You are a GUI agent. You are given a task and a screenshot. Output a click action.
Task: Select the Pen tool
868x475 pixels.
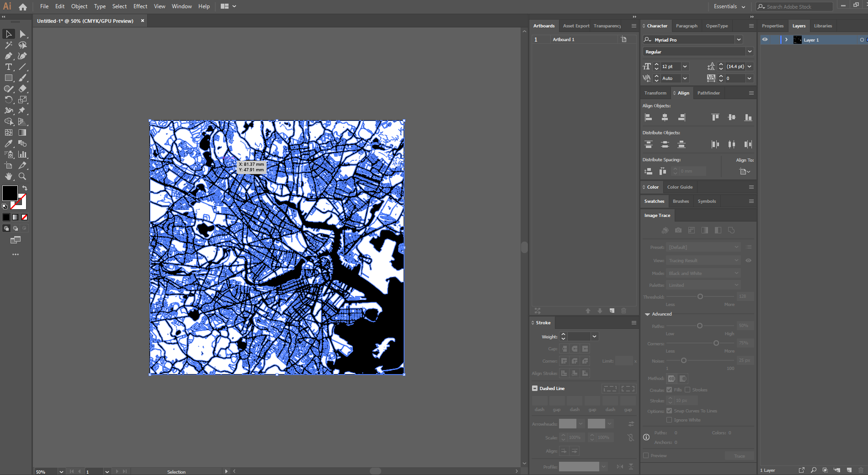(x=8, y=56)
